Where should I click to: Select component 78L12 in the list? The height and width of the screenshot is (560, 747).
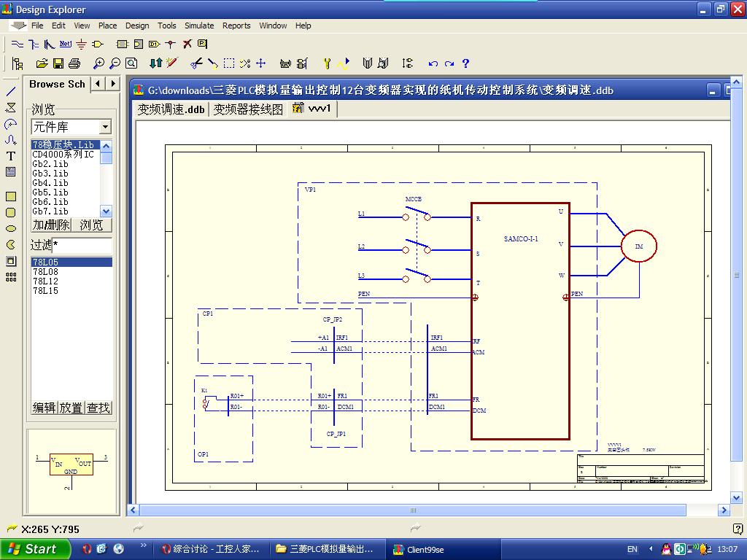pos(45,281)
